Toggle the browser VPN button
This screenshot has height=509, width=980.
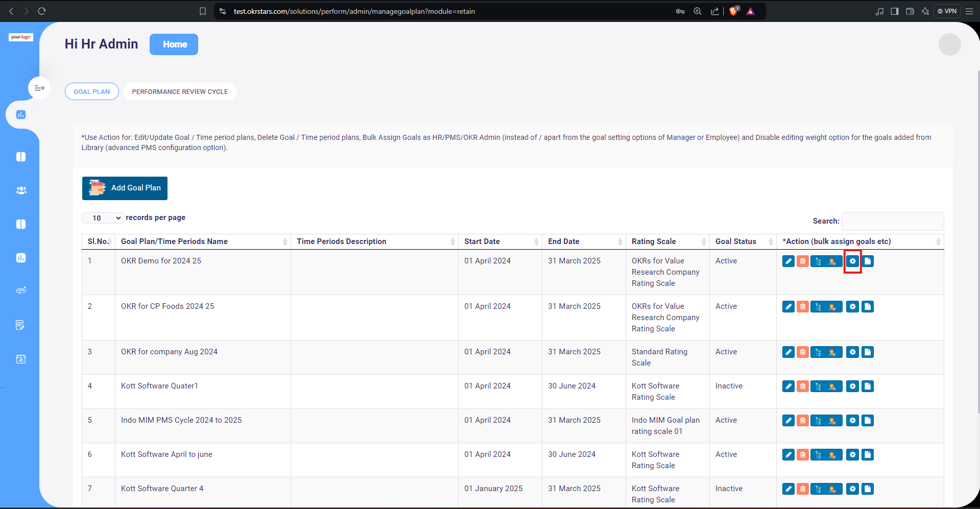coord(947,11)
